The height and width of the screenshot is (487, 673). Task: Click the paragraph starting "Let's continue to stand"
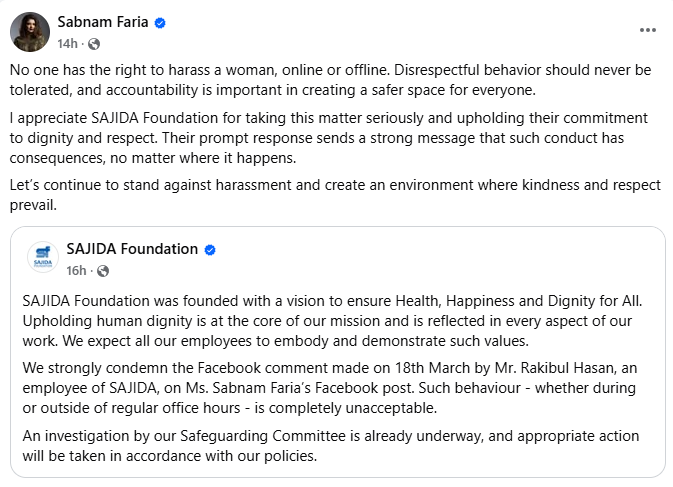click(335, 195)
